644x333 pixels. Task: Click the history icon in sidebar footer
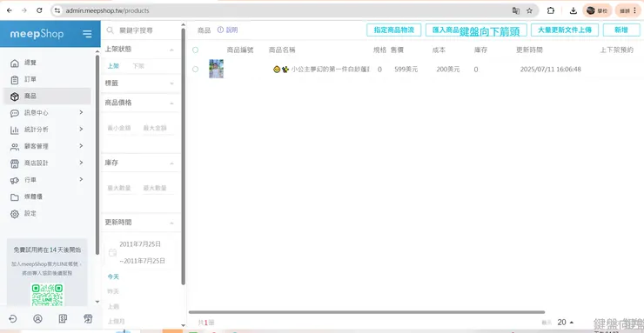[13, 318]
